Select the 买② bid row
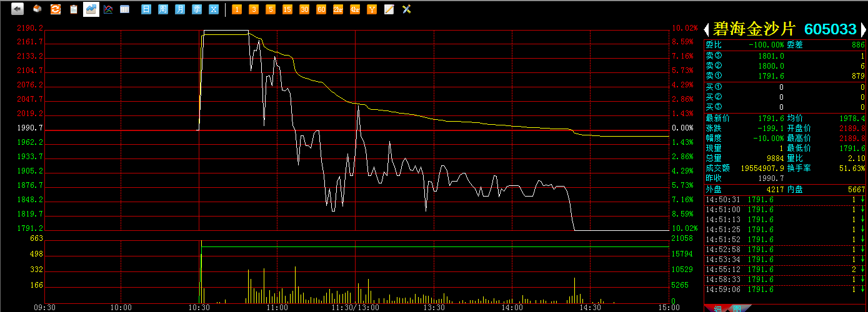Image resolution: width=868 pixels, height=312 pixels. click(786, 97)
